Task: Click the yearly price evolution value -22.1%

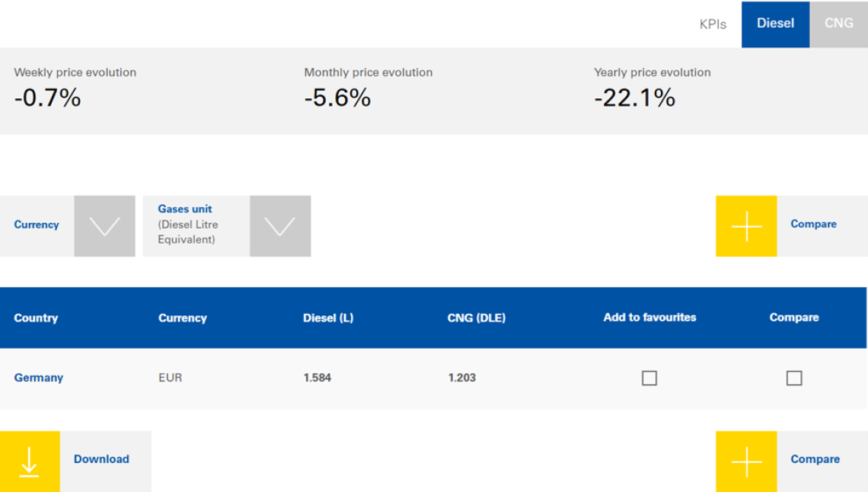Action: [x=634, y=97]
